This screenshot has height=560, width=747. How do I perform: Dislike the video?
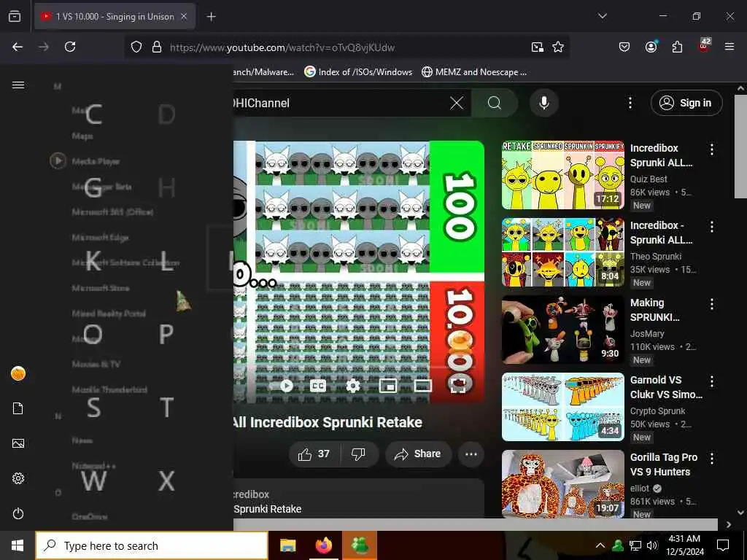click(x=359, y=454)
